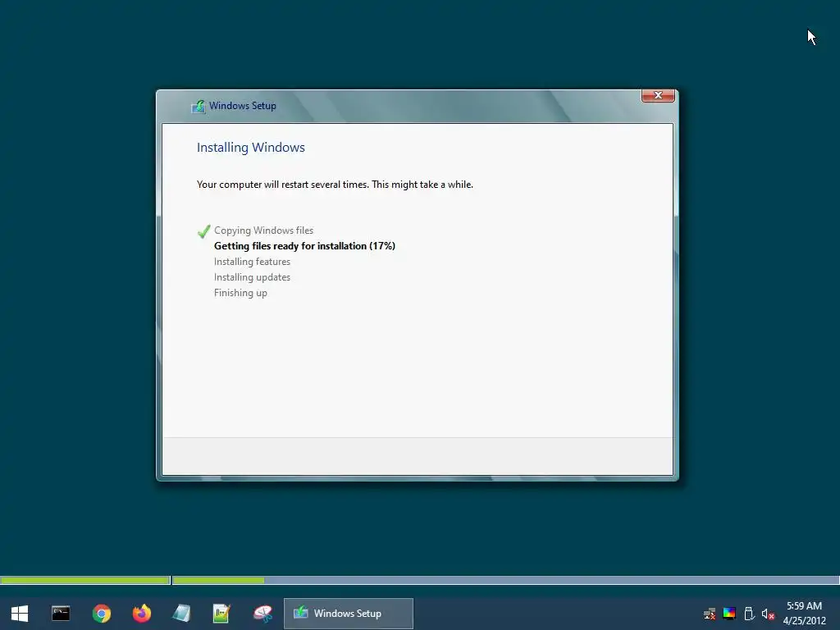Image resolution: width=840 pixels, height=630 pixels.
Task: Click the USB device tray icon
Action: (749, 614)
